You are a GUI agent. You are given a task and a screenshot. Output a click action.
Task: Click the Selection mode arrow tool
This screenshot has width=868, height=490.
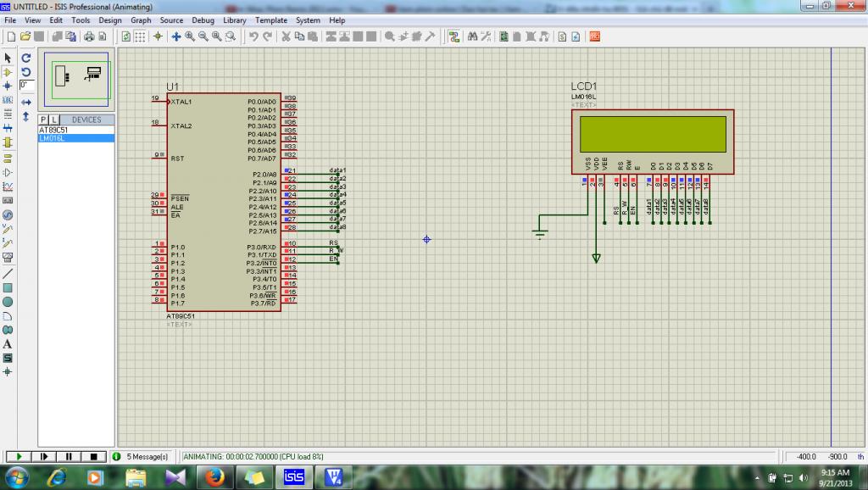coord(8,58)
